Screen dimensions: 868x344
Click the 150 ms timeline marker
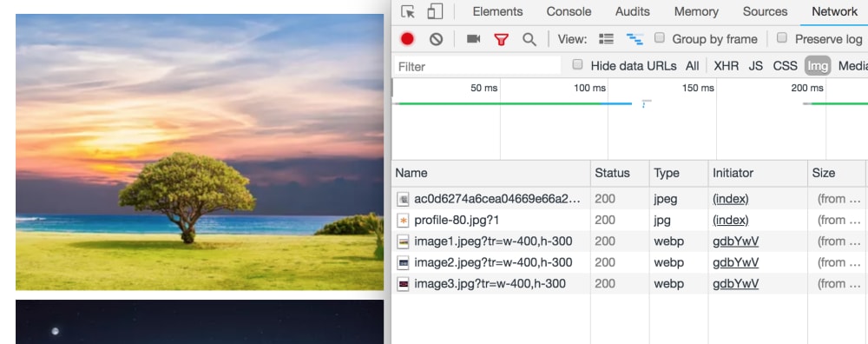698,88
